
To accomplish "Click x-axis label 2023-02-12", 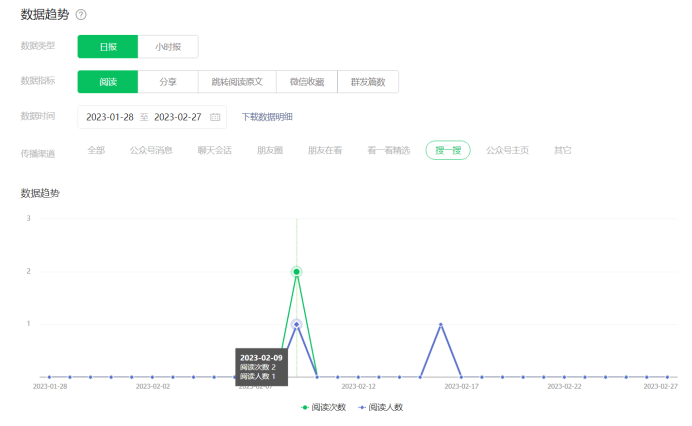I will 358,387.
